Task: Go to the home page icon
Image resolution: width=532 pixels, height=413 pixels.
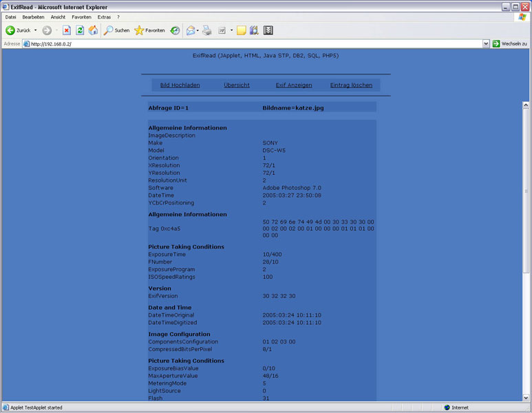Action: click(93, 30)
